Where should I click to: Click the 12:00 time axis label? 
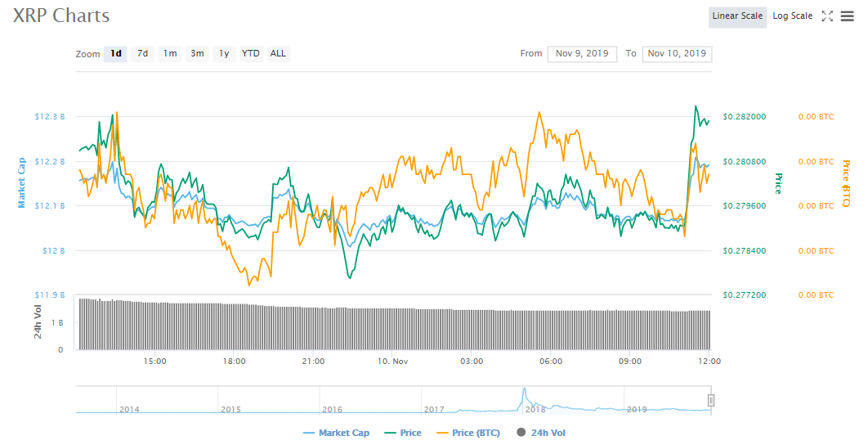709,362
